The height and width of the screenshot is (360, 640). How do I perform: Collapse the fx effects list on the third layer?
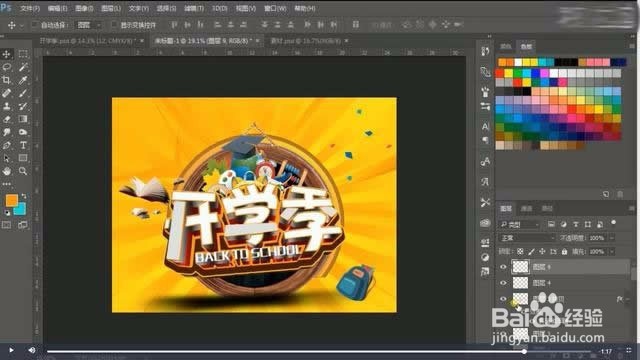[628, 299]
